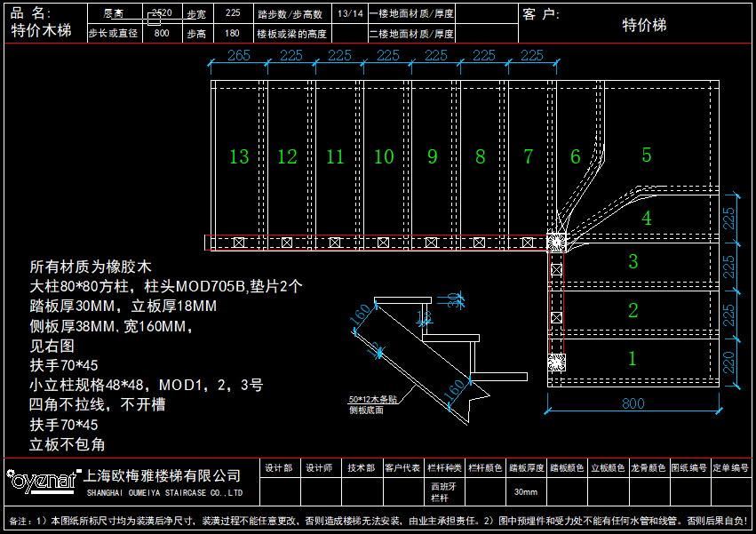This screenshot has height=534, width=756.
Task: Click the 步宽 value cell 225
Action: (233, 13)
